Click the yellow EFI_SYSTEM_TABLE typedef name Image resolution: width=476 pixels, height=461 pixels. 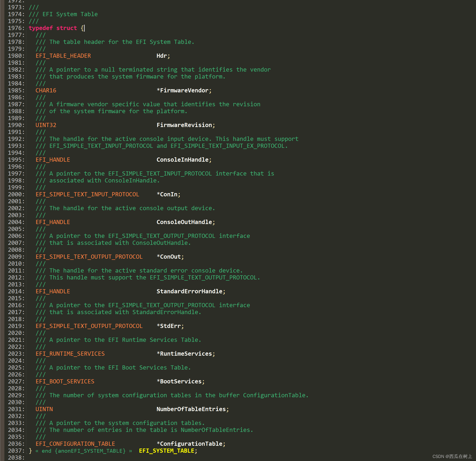tap(167, 451)
